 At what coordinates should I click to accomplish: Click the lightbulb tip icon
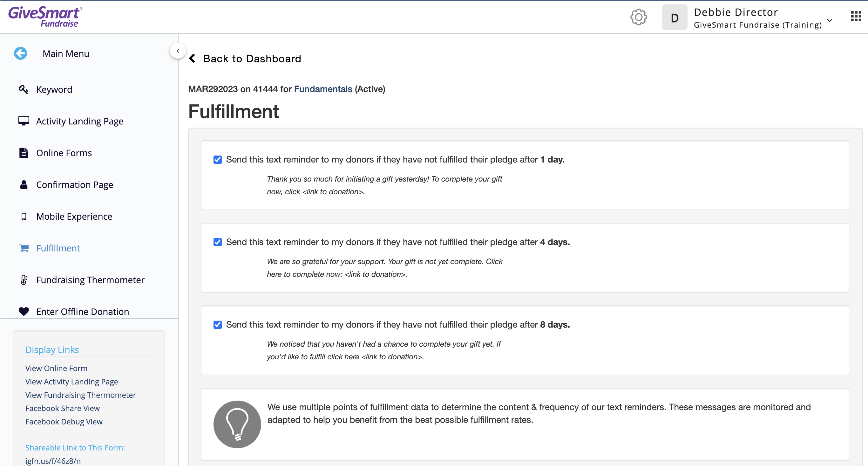[237, 424]
